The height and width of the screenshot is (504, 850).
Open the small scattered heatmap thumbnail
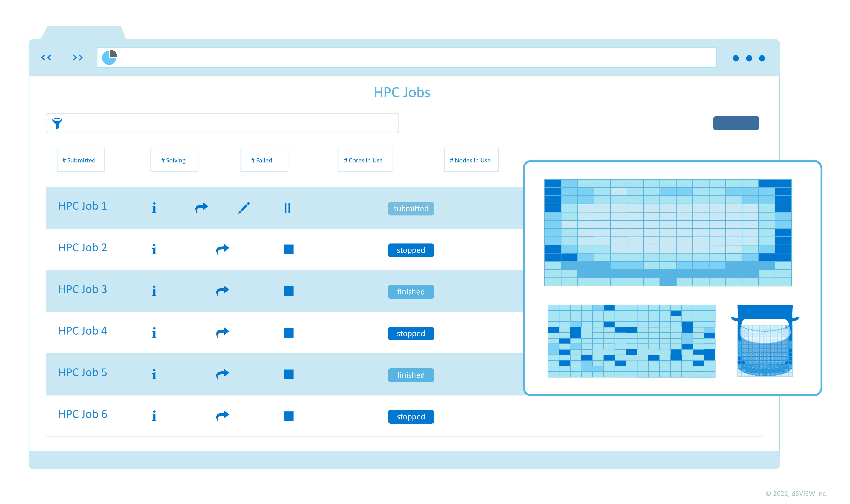pyautogui.click(x=631, y=341)
